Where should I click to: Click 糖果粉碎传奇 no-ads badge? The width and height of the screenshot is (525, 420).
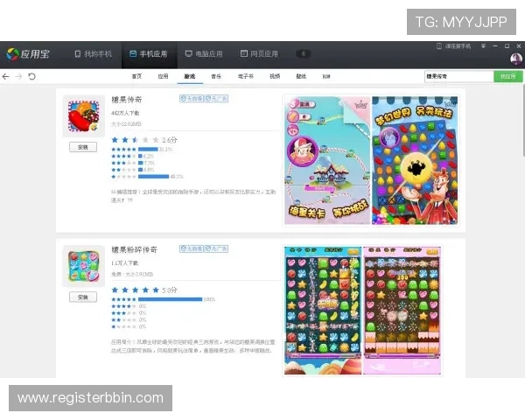216,248
